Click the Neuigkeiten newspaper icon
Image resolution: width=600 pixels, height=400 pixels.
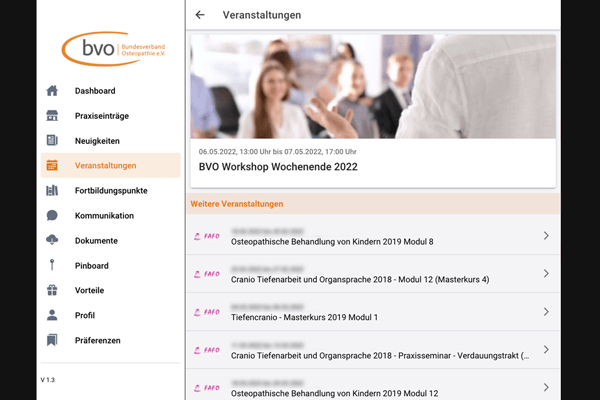pos(52,141)
